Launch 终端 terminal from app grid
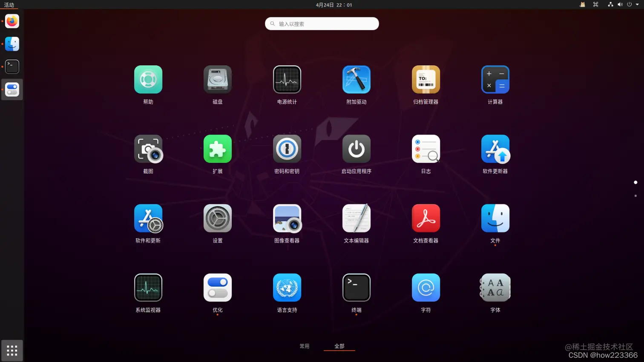Viewport: 644px width, 362px height. tap(356, 288)
